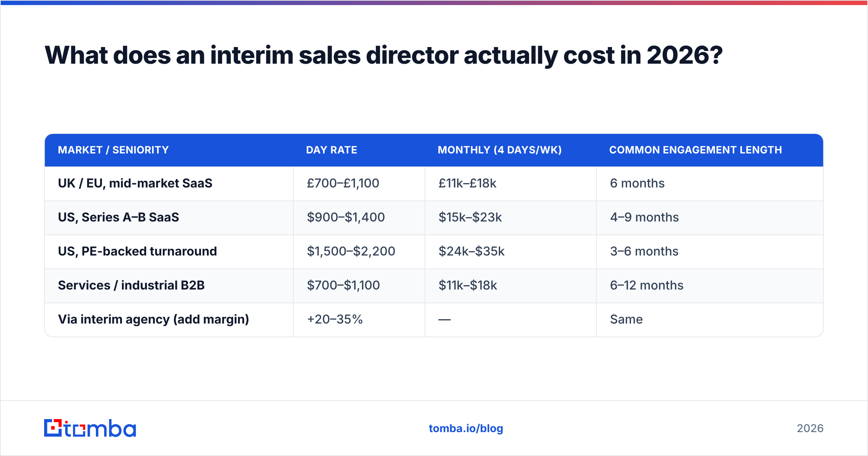Click the MARKET / SENIORITY column header
The height and width of the screenshot is (456, 868).
(113, 150)
